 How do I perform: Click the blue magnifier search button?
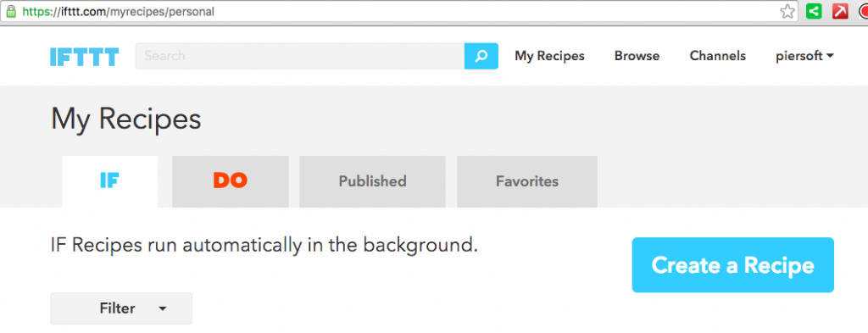pyautogui.click(x=481, y=56)
